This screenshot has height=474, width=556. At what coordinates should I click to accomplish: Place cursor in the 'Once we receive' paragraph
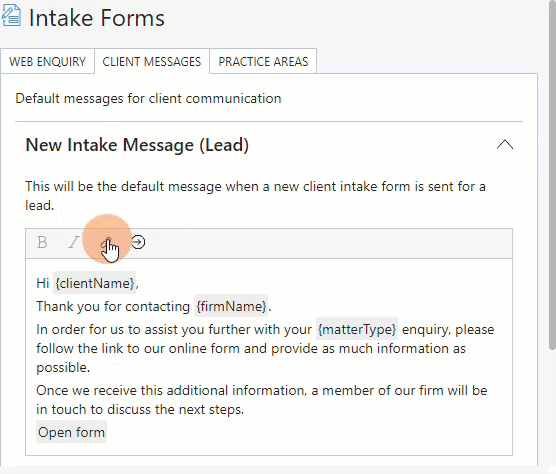tap(262, 400)
